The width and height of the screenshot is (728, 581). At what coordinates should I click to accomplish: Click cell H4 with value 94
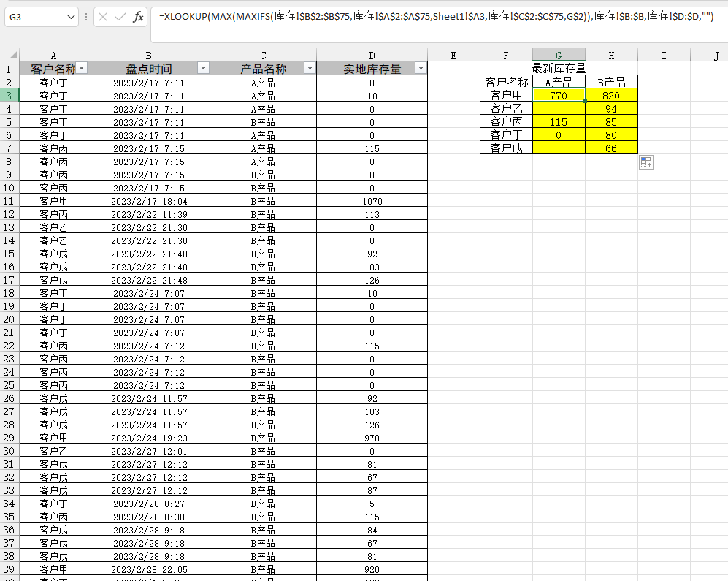pos(611,109)
